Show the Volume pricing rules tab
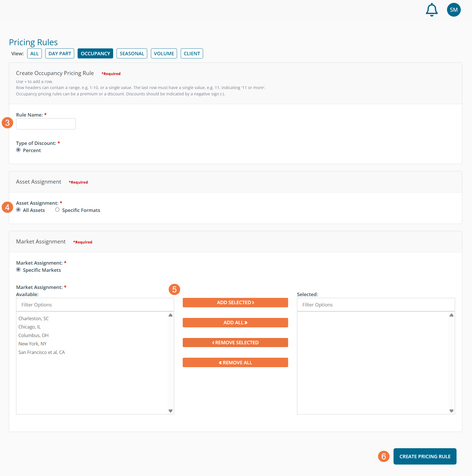 [x=164, y=54]
